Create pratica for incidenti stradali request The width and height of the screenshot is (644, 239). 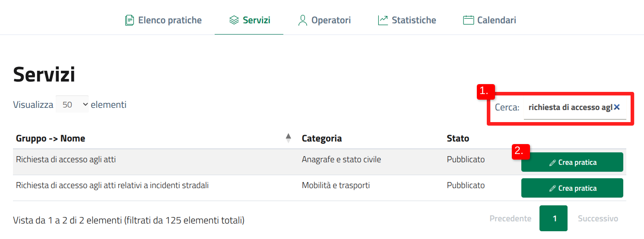[x=572, y=188]
